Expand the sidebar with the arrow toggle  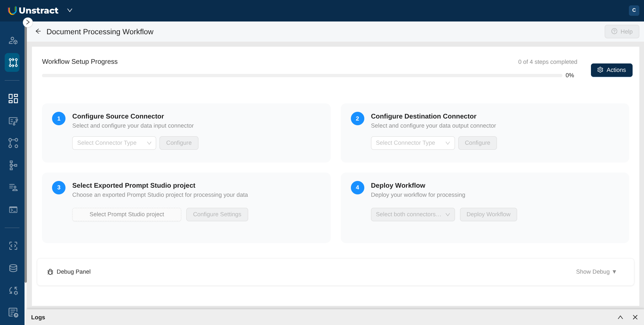[x=28, y=22]
